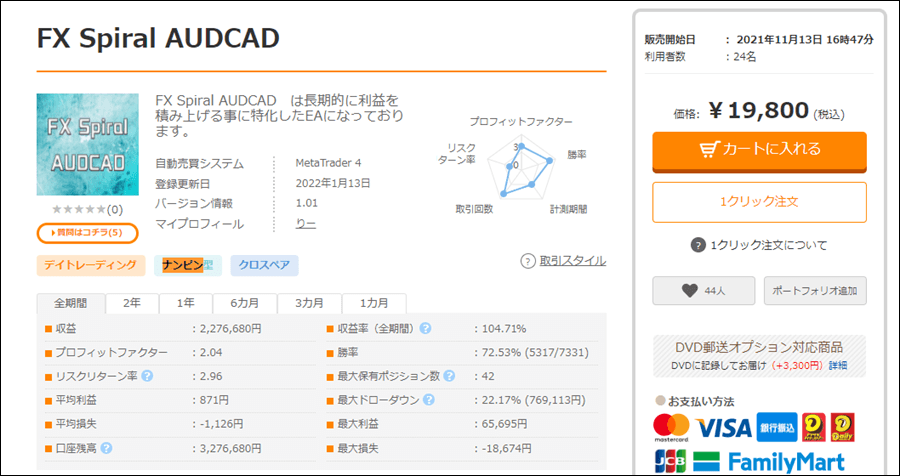Click the 販売開始日 date 2021年11月13日 16時47分

pos(805,40)
